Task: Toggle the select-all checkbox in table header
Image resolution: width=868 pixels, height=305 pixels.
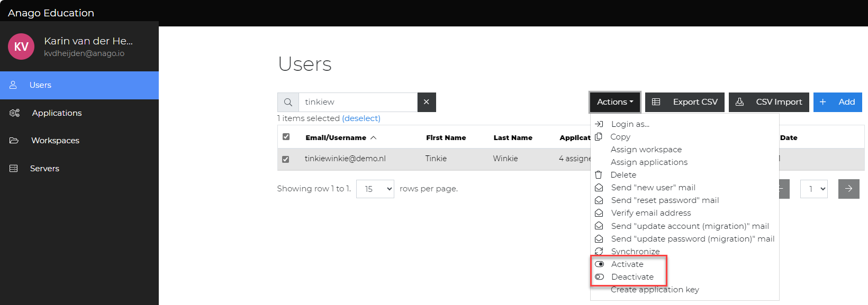Action: pos(286,137)
